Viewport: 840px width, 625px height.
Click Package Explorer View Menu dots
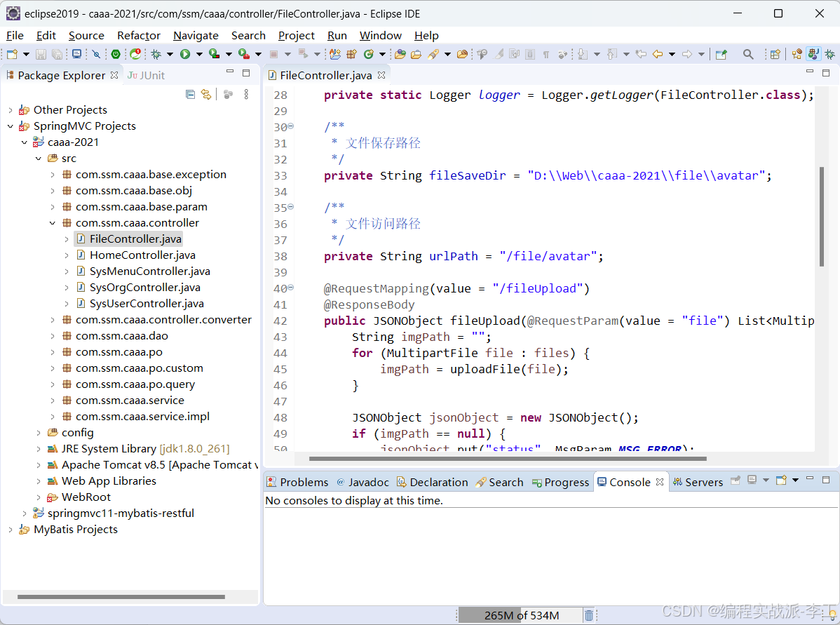coord(246,94)
